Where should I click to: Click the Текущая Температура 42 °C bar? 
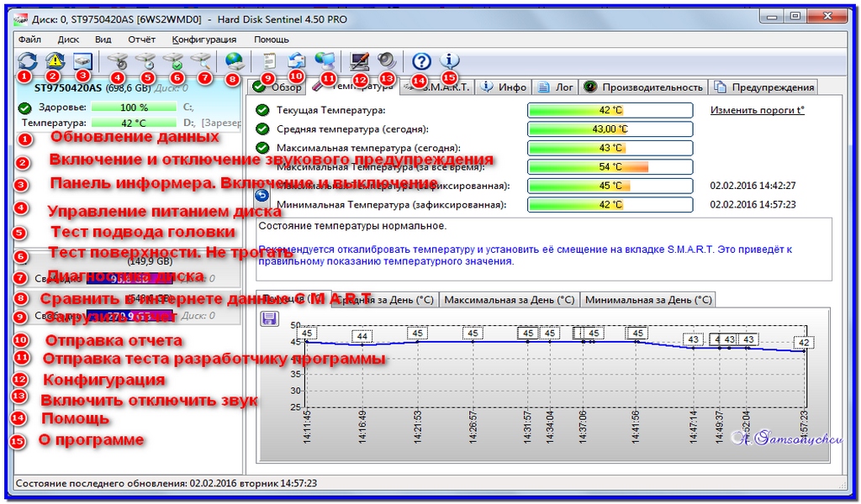[610, 110]
